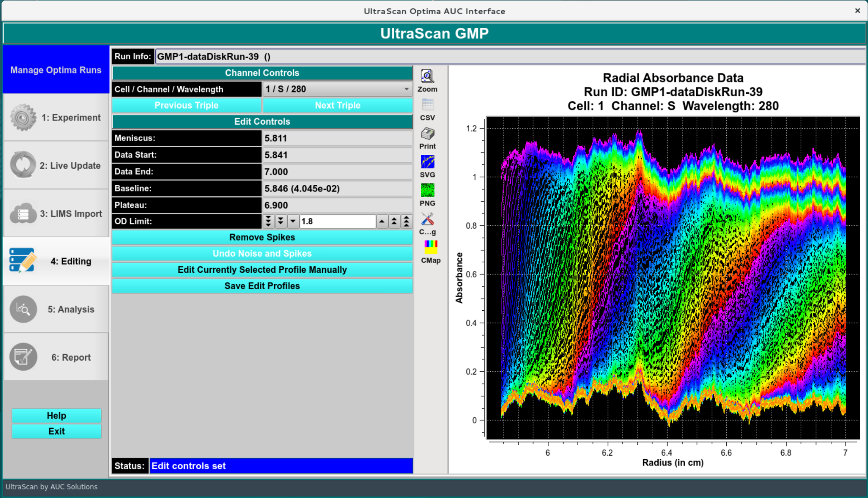The width and height of the screenshot is (868, 498).
Task: Click Save Edit Profiles button
Action: pyautogui.click(x=262, y=286)
